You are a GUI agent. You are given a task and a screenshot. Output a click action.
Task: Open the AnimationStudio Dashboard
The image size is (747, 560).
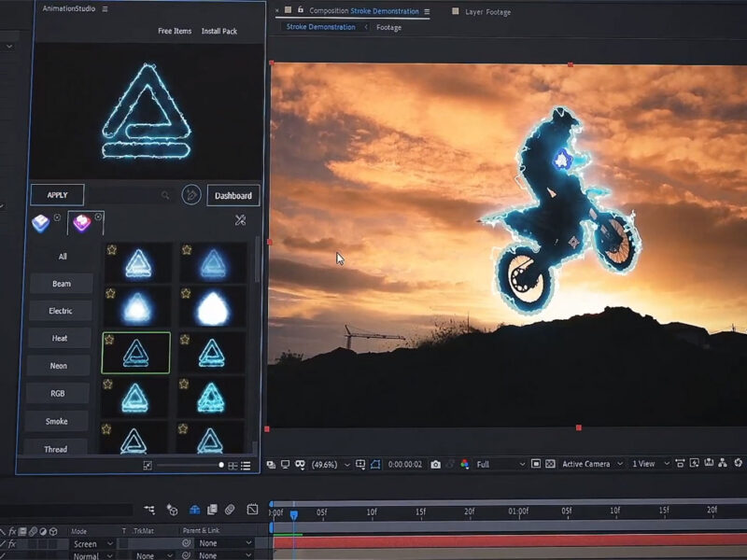pos(233,196)
